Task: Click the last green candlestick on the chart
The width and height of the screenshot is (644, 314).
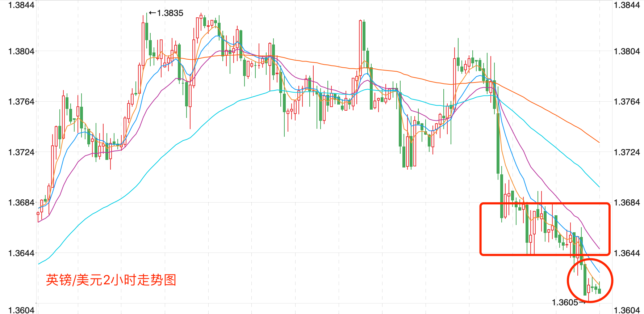Action: [x=599, y=291]
